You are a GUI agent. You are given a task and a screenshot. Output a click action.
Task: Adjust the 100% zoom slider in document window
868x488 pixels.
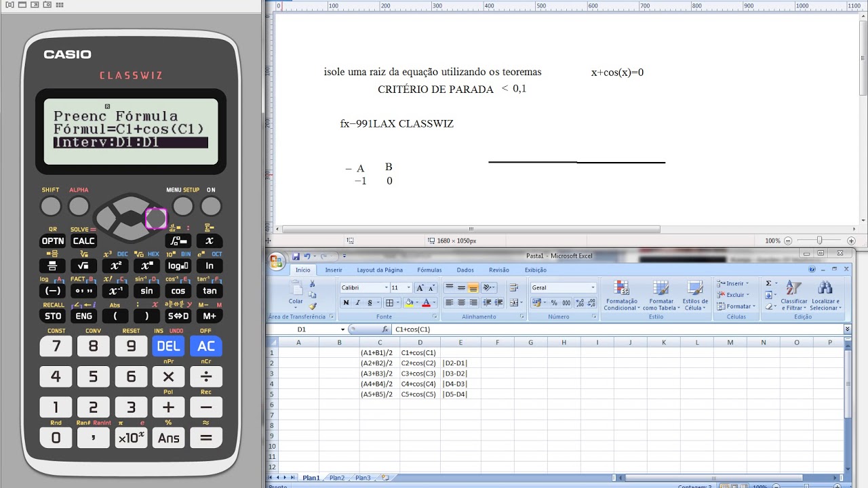[x=819, y=241]
